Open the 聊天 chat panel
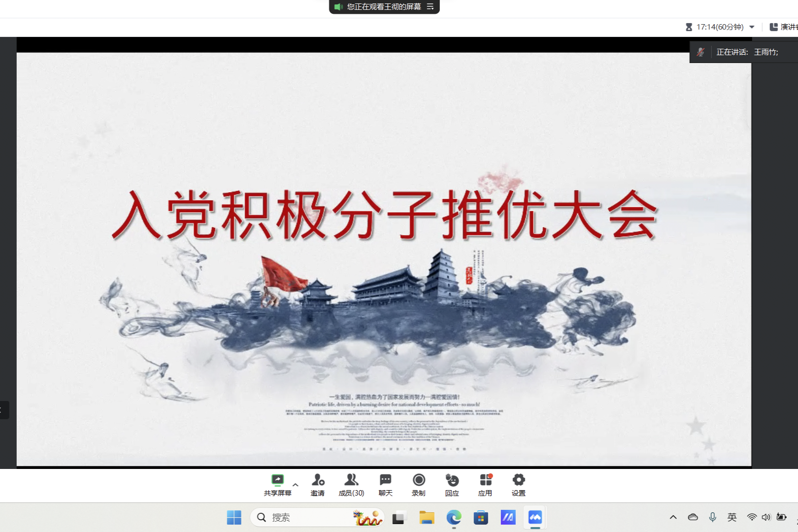Image resolution: width=798 pixels, height=532 pixels. point(385,480)
